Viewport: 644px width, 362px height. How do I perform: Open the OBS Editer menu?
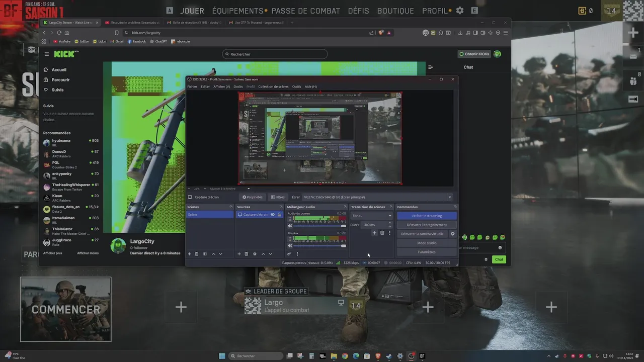(205, 86)
